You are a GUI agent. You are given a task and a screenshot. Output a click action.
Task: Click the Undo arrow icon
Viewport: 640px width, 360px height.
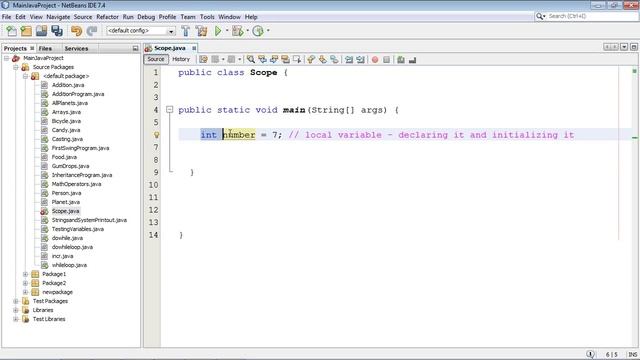[76, 31]
